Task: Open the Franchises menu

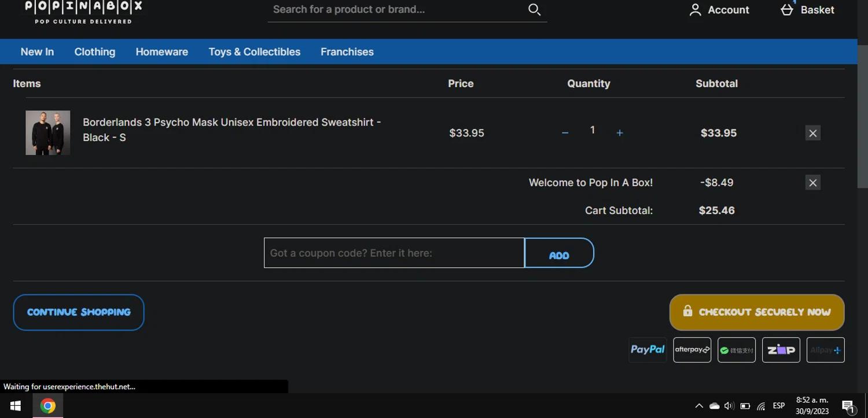Action: click(x=347, y=51)
